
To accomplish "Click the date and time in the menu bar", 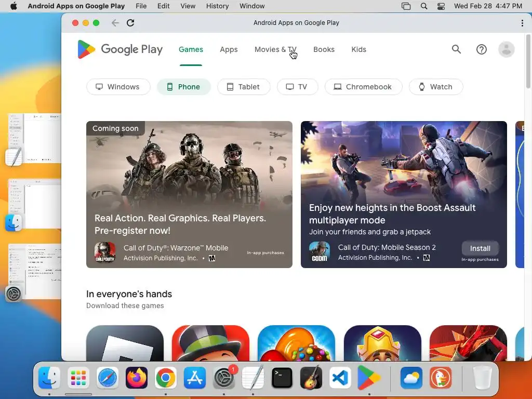I will tap(488, 6).
